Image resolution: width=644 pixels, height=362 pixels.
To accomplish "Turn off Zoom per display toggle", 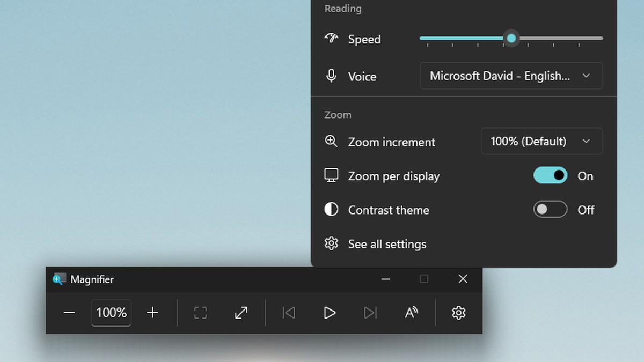I will (x=550, y=175).
